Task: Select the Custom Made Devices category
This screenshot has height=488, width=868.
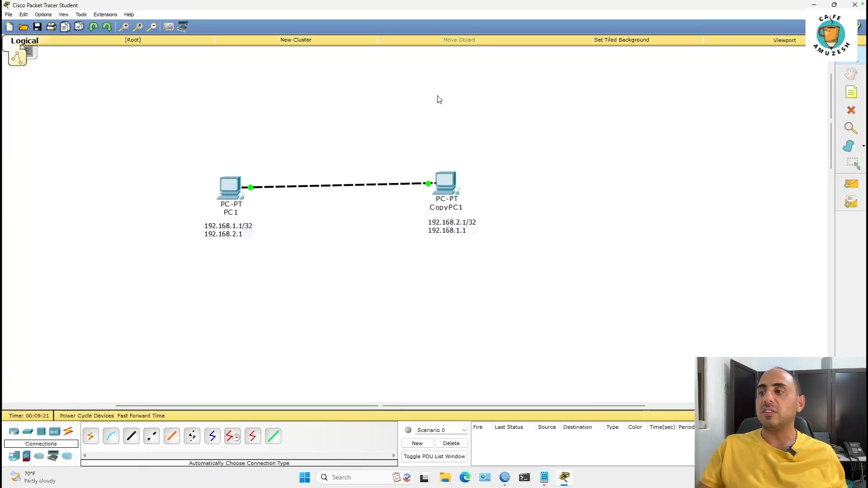Action: pos(53,456)
